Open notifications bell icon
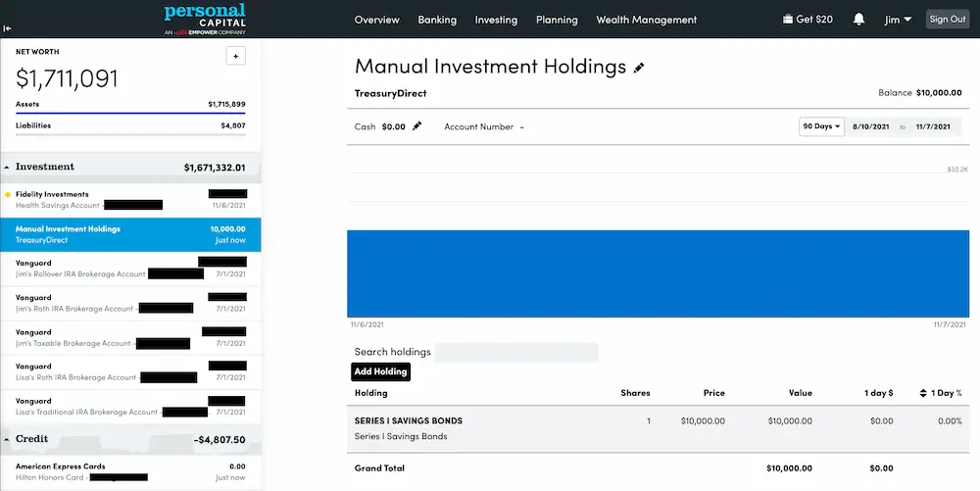 pyautogui.click(x=858, y=20)
